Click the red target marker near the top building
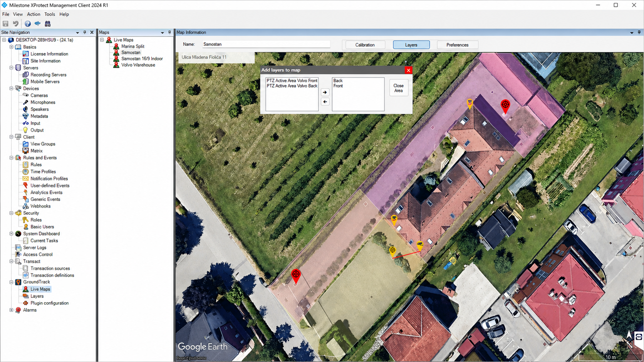Image resolution: width=644 pixels, height=362 pixels. click(505, 106)
